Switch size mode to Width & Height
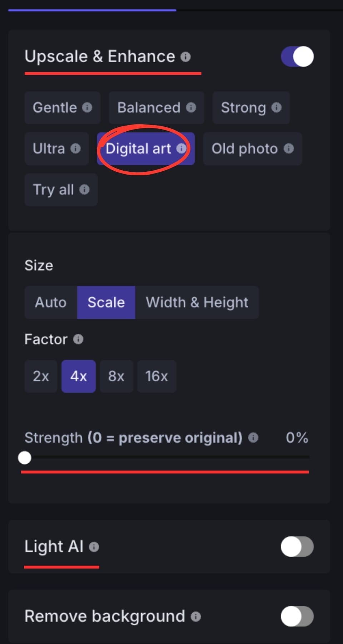This screenshot has height=644, width=343. 197,302
